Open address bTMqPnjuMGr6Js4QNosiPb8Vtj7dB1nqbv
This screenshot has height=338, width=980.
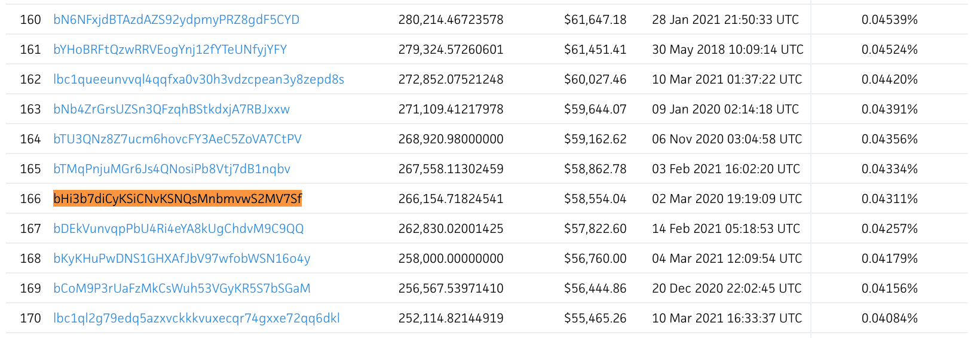pos(171,169)
